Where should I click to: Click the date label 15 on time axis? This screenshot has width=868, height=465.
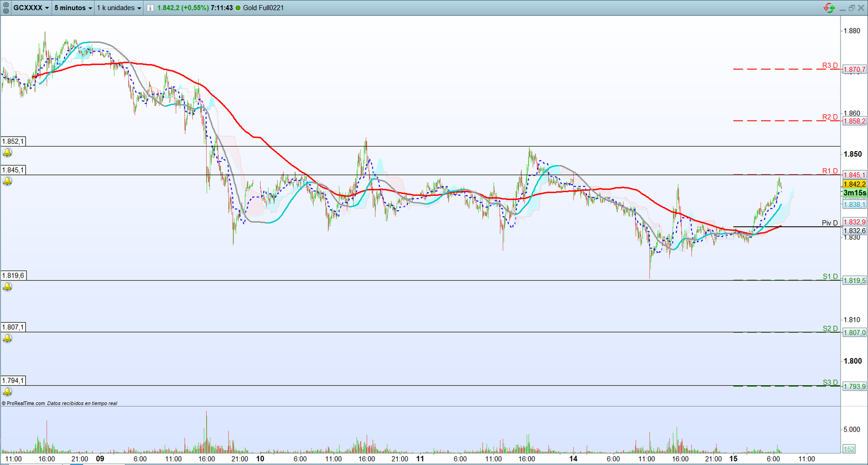click(733, 459)
